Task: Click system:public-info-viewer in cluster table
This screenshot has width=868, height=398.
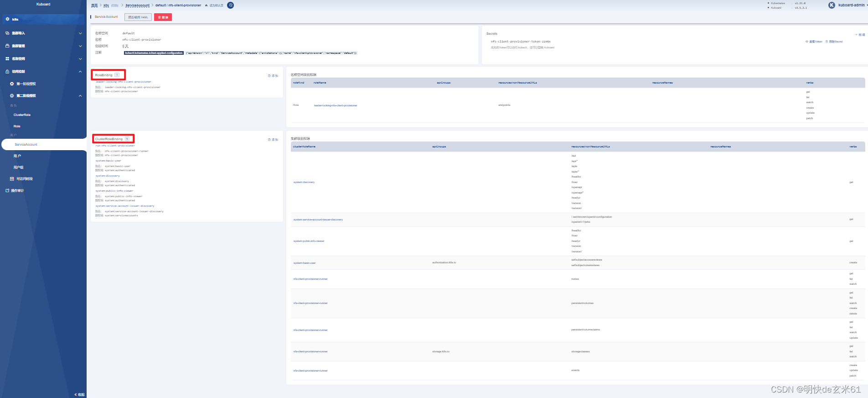Action: [309, 241]
